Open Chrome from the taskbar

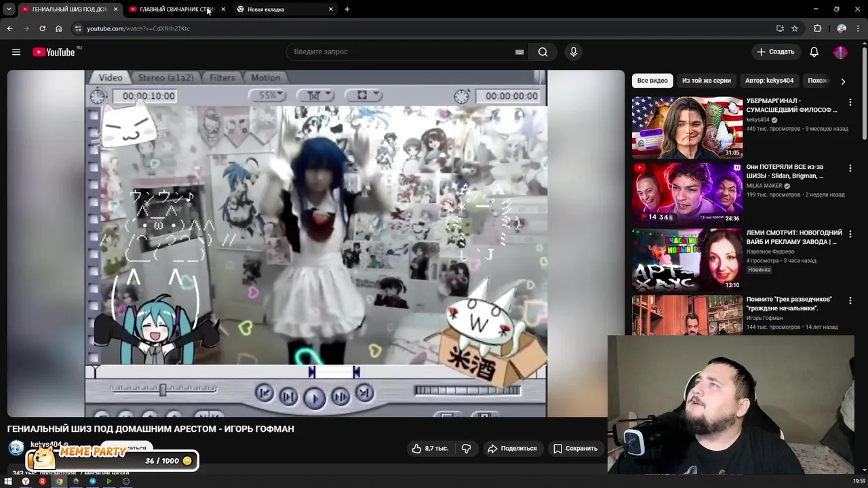[x=59, y=481]
